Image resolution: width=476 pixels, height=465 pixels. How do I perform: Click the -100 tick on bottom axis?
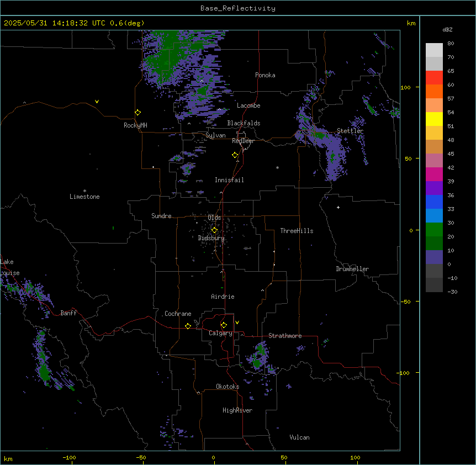[70, 458]
